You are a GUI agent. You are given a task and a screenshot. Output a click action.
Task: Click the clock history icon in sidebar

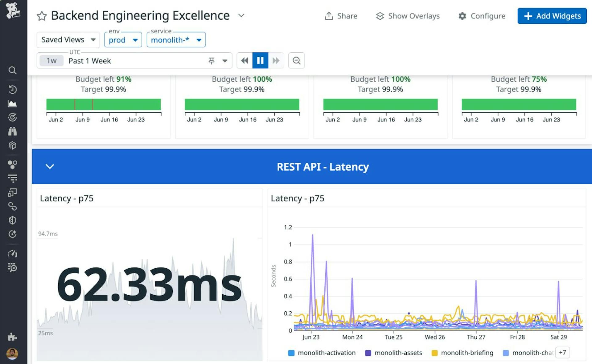tap(12, 89)
